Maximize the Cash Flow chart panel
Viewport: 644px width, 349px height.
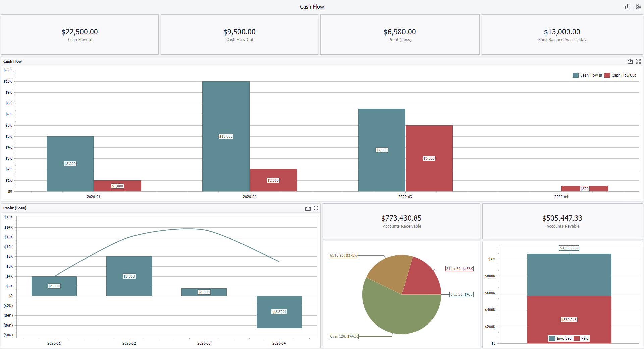(x=638, y=61)
